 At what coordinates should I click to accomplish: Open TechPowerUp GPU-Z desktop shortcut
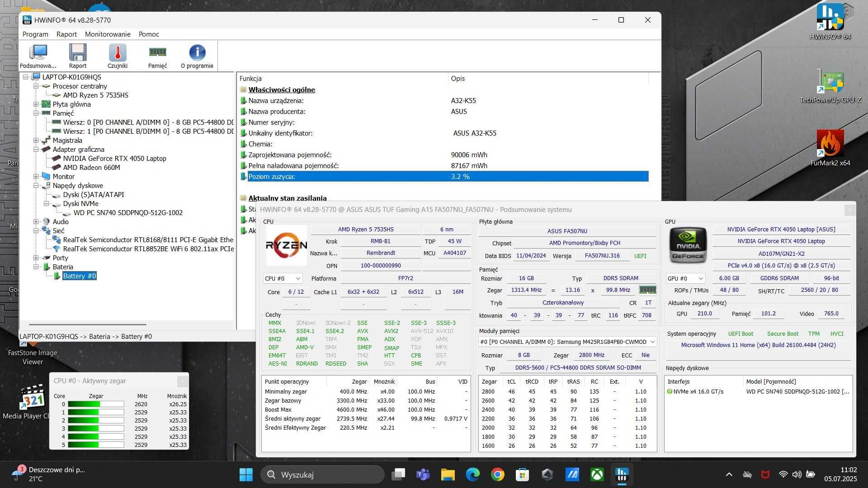coord(830,86)
